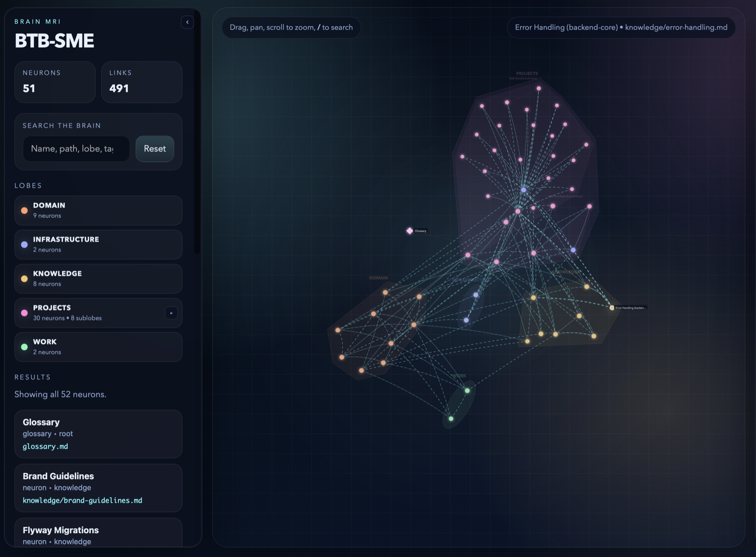Open the Brand Guidelines result card
756x557 pixels.
[x=98, y=487]
